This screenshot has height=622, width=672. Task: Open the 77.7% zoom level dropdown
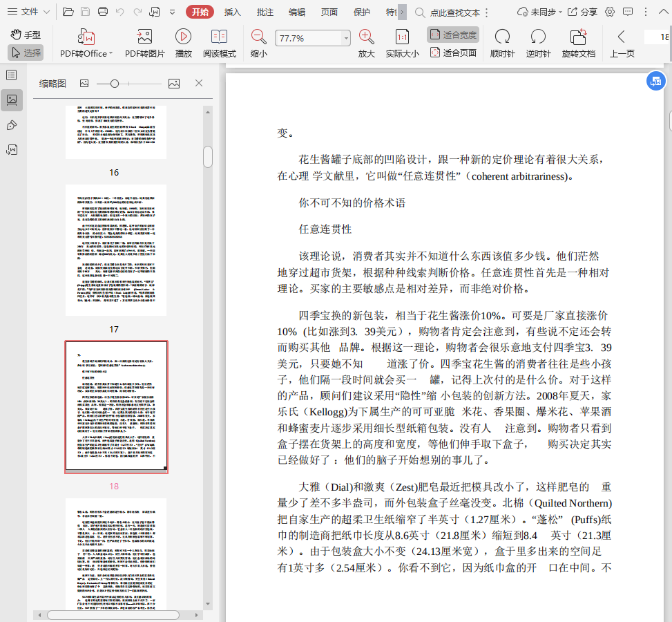[346, 38]
